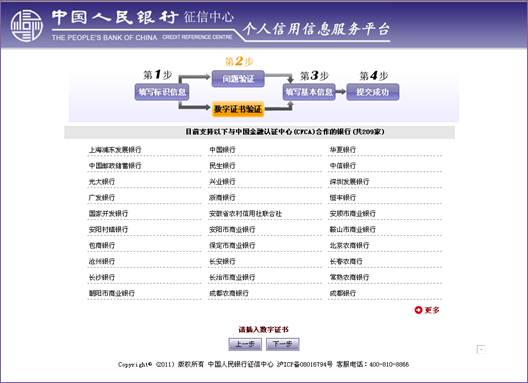Select step box 提交成功
This screenshot has height=383, width=528.
tap(373, 92)
